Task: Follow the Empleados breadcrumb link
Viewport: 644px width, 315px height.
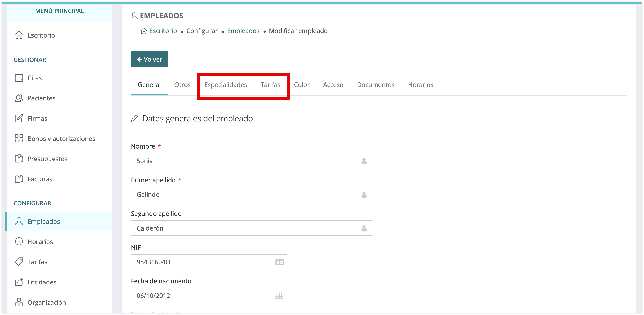Action: tap(243, 31)
